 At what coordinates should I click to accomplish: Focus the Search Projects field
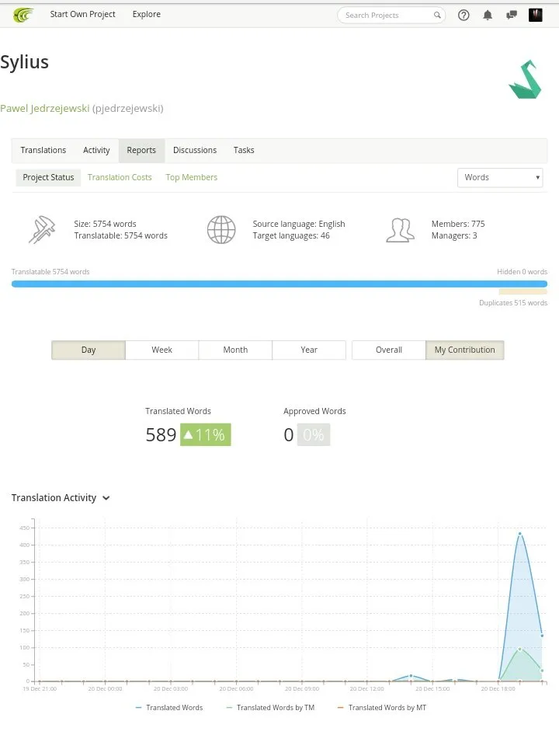click(391, 15)
